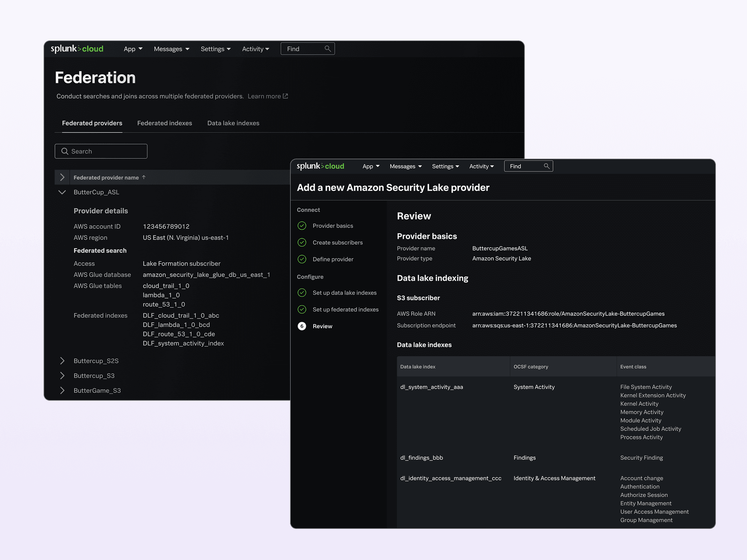Sort by Federated provider name column header
747x560 pixels.
(x=106, y=178)
